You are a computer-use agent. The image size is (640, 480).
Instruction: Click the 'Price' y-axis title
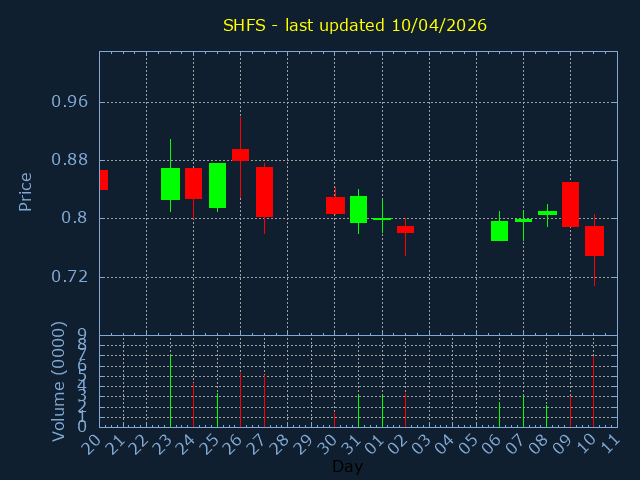[26, 191]
